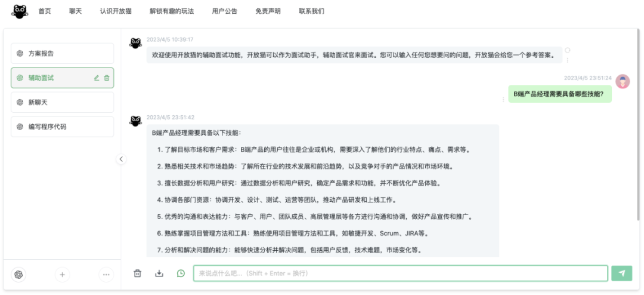Click list item 2 熟悉相关技术和市场趋势

tap(305, 167)
